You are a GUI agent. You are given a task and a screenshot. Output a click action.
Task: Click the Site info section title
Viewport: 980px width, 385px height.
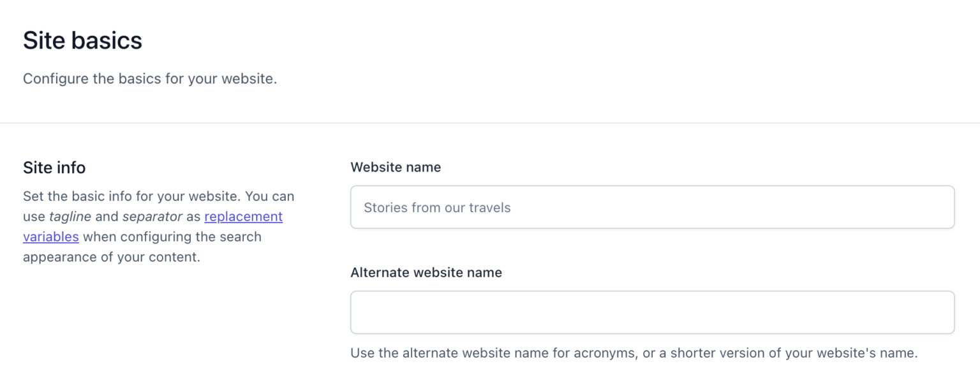(54, 168)
